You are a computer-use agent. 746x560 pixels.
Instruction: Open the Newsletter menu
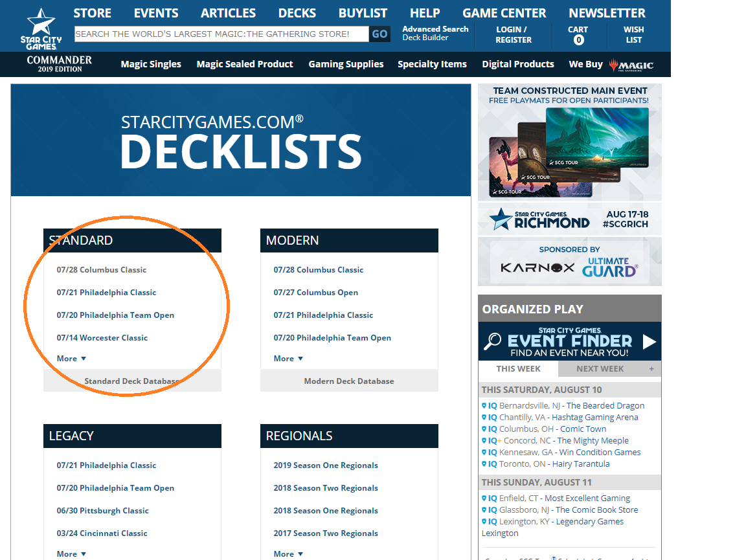tap(607, 14)
